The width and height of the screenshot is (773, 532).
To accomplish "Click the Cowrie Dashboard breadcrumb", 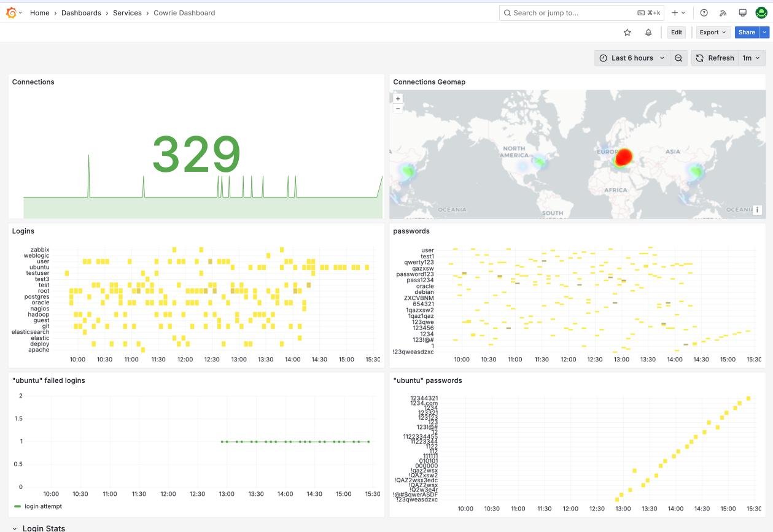I will [x=184, y=13].
